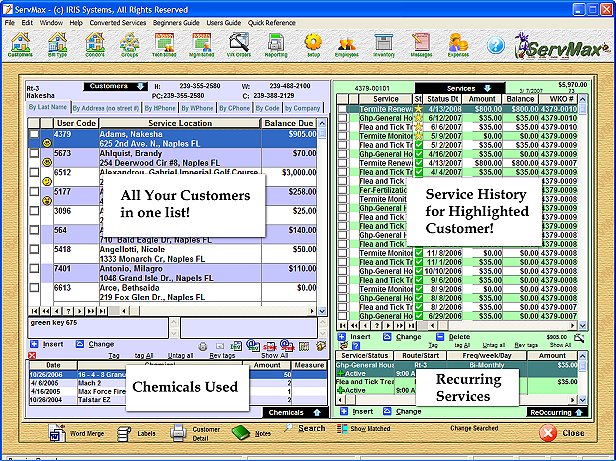Click the up arrow of the recurring services scrollbar

pyautogui.click(x=583, y=356)
